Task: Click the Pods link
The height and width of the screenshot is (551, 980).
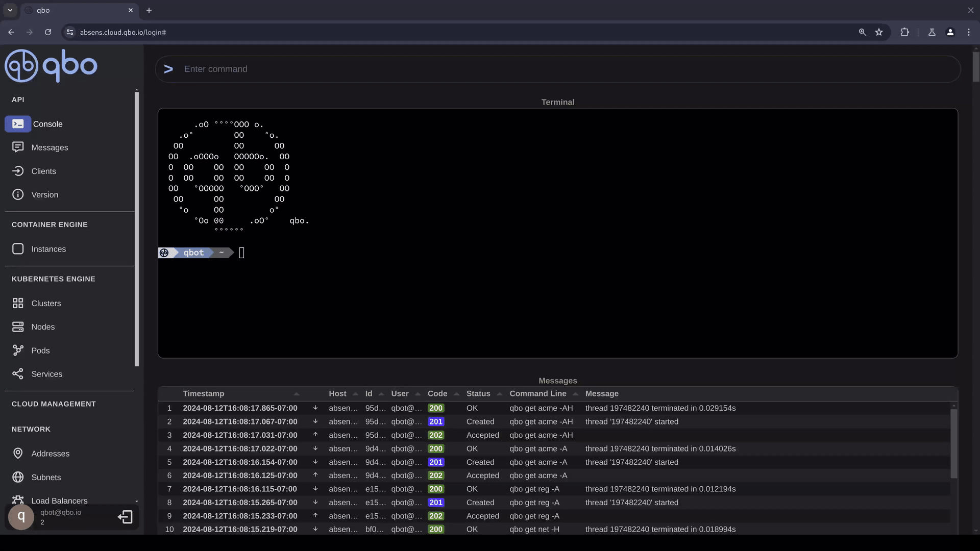Action: 40,350
